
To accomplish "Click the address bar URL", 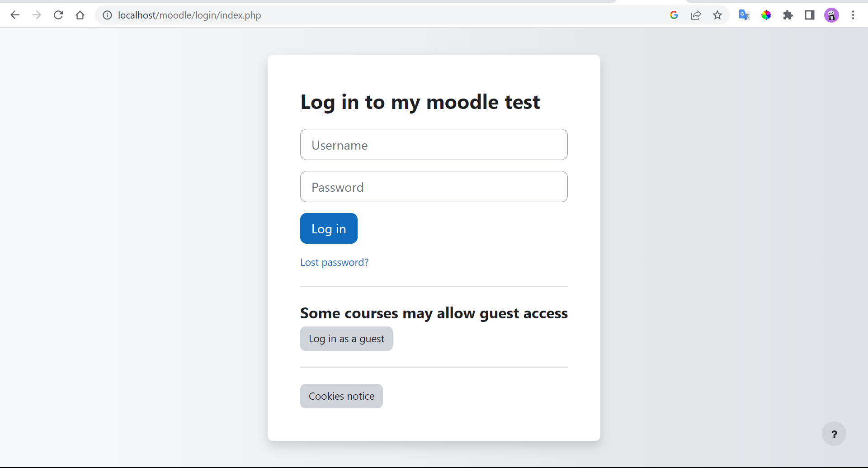I will (189, 15).
